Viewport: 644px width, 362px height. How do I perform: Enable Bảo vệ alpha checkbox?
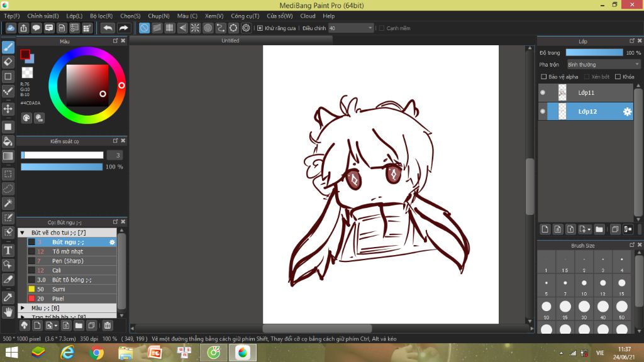pos(544,77)
